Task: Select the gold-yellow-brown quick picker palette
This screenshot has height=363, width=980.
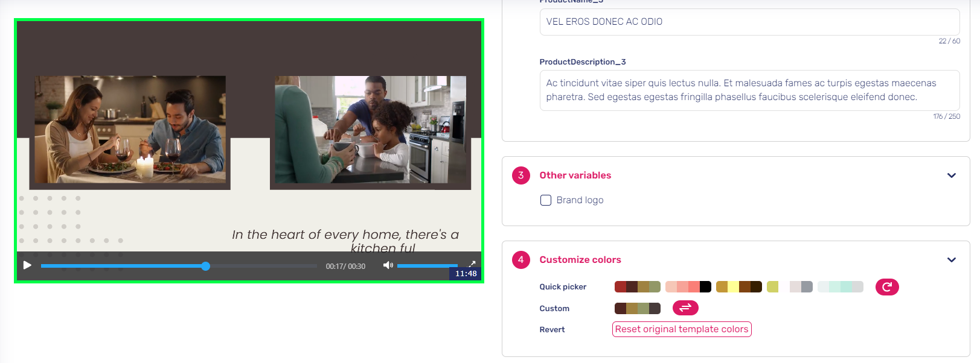Action: 739,287
